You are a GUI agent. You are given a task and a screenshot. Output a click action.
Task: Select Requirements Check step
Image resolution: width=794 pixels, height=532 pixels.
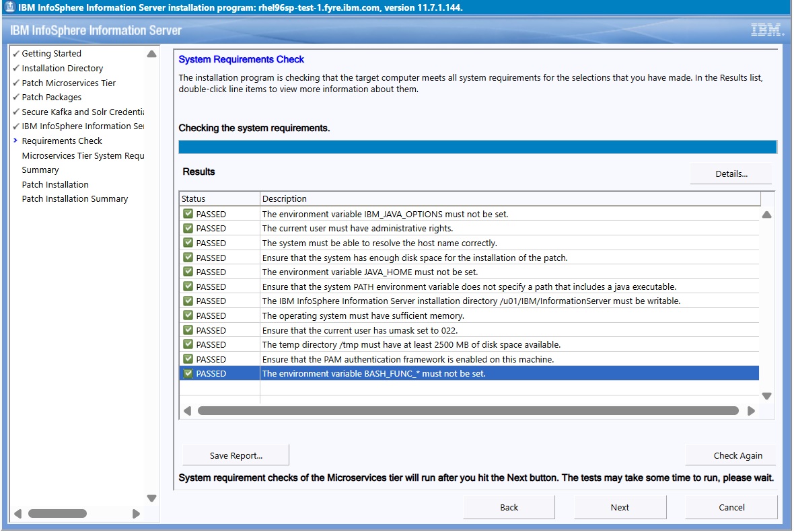click(x=62, y=141)
